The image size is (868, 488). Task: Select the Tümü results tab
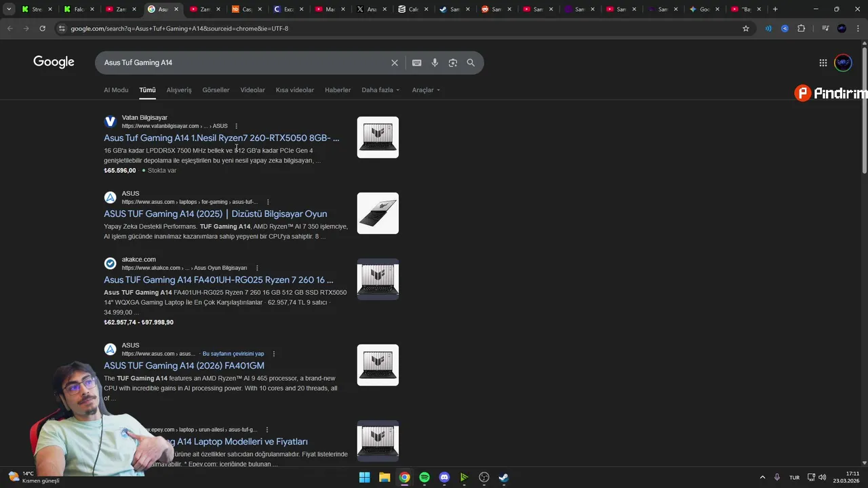(147, 90)
